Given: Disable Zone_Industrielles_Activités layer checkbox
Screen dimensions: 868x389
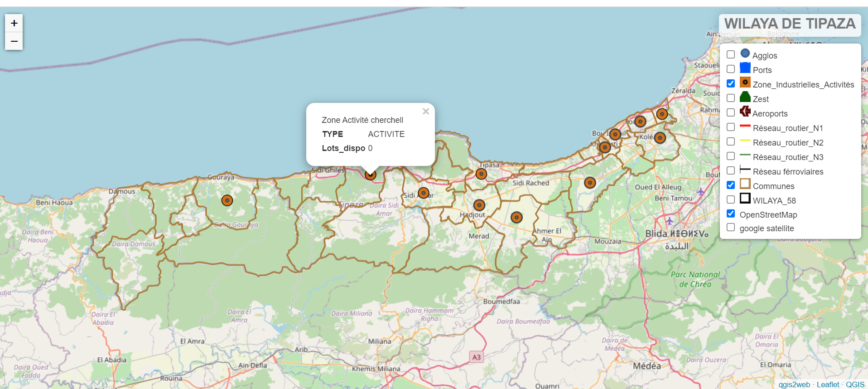Looking at the screenshot, I should click(731, 84).
